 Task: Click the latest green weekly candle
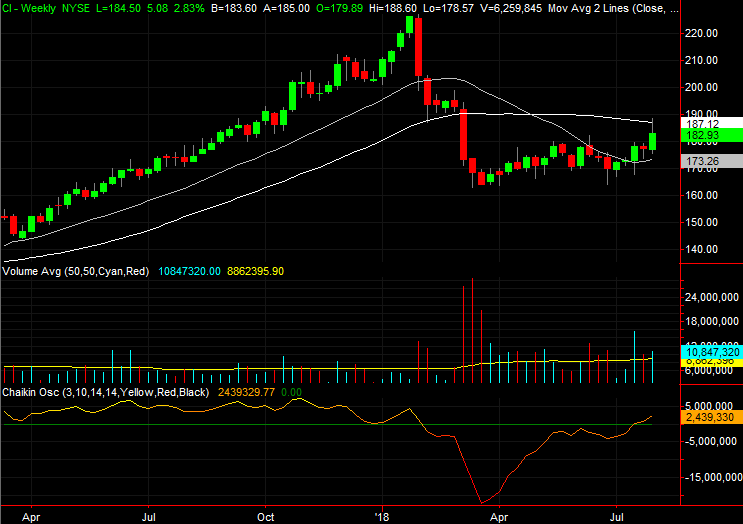pyautogui.click(x=652, y=142)
